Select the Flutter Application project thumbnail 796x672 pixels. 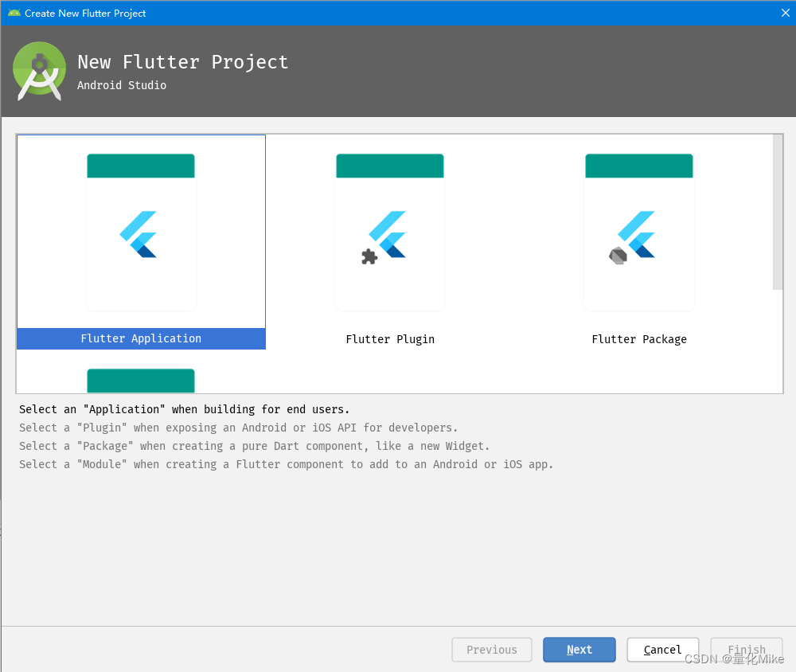pyautogui.click(x=141, y=232)
